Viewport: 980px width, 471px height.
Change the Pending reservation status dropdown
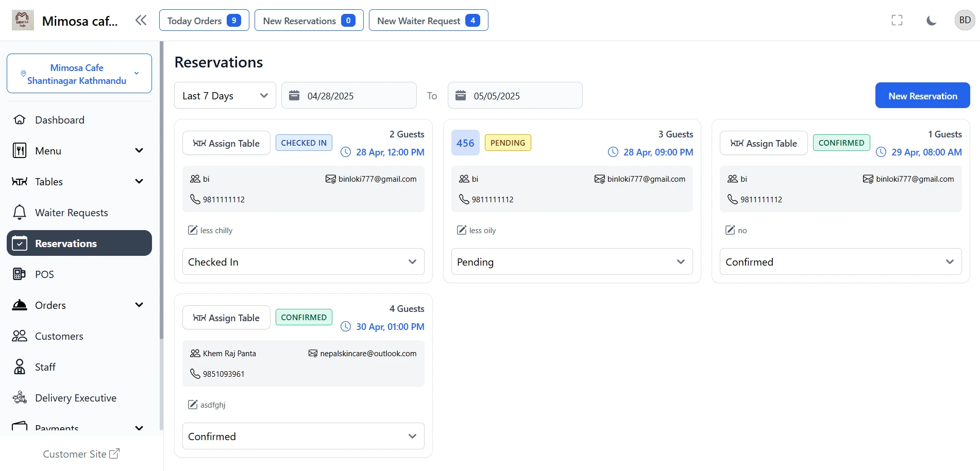point(571,261)
